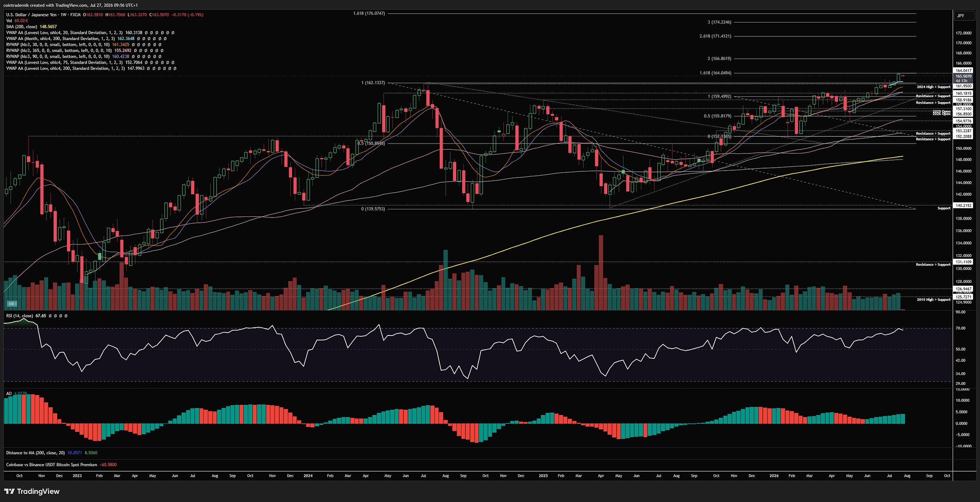Click the 3 (174.2246) Fibonacci level label

point(719,22)
